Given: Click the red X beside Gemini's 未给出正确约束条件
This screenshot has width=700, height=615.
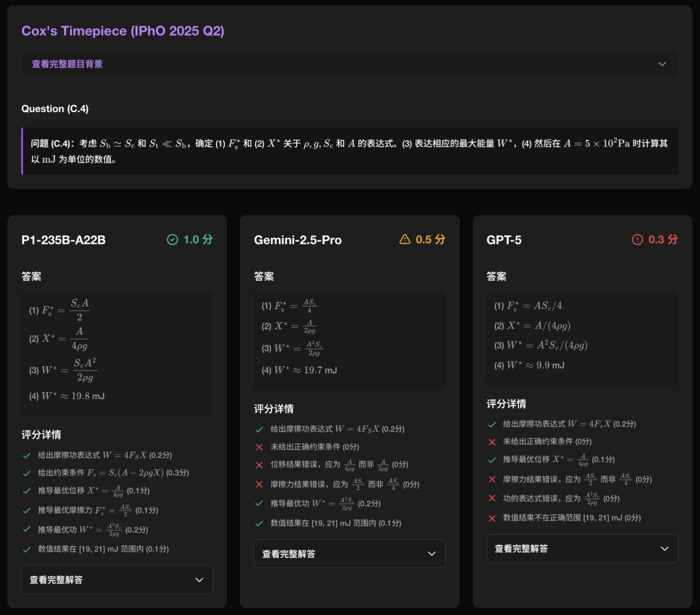Looking at the screenshot, I should pyautogui.click(x=259, y=447).
